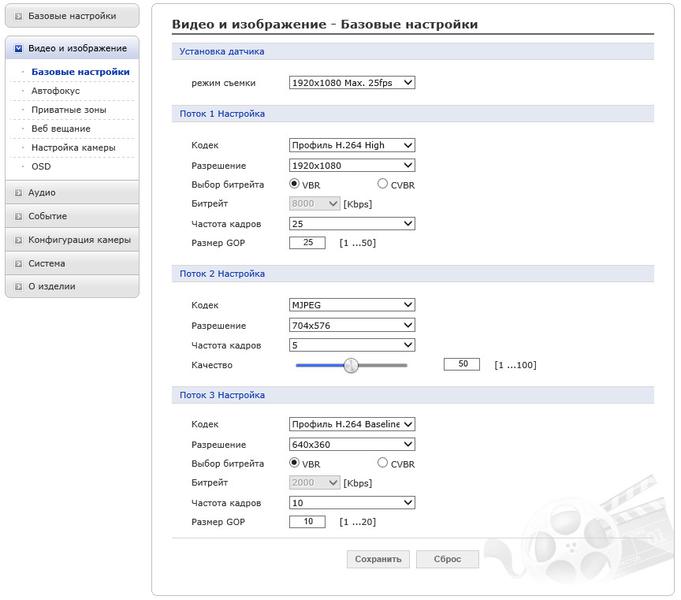The width and height of the screenshot is (681, 600).
Task: Open Поток 3 Частота кадров dropdown showing 10
Action: coord(352,503)
